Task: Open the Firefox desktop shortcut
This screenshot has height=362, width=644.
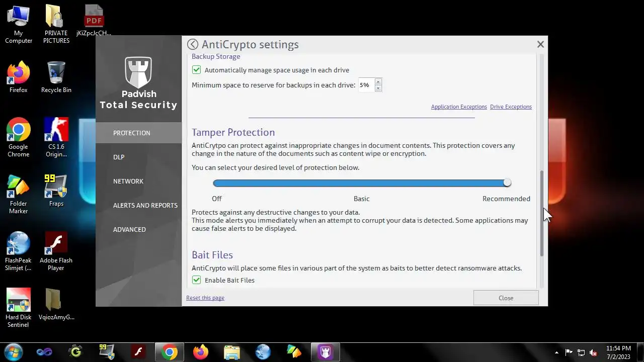Action: pos(19,77)
